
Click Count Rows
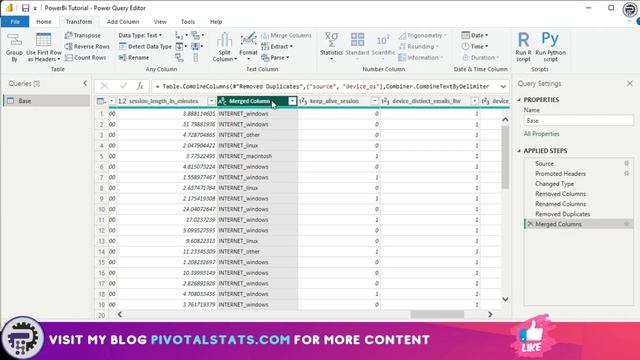pos(86,58)
